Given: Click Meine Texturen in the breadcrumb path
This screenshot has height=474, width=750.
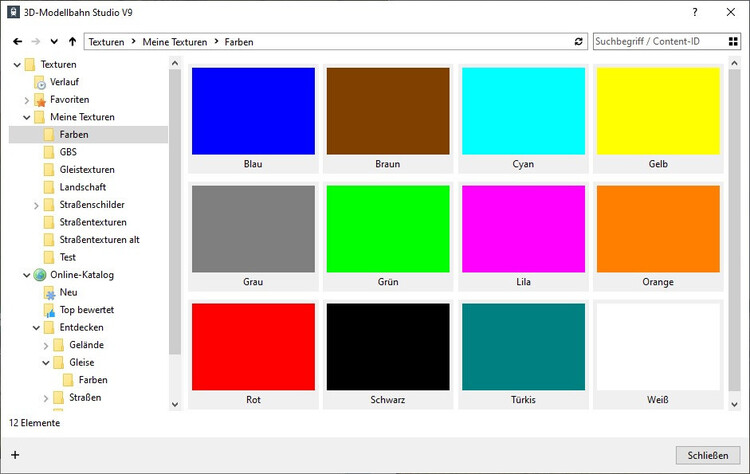Looking at the screenshot, I should [x=175, y=42].
